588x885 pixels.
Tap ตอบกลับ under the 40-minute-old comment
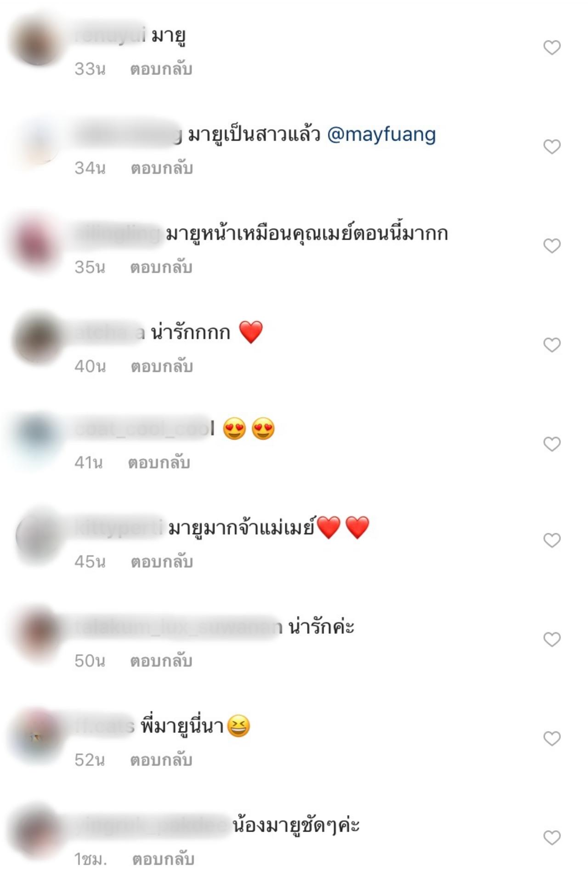pyautogui.click(x=162, y=366)
